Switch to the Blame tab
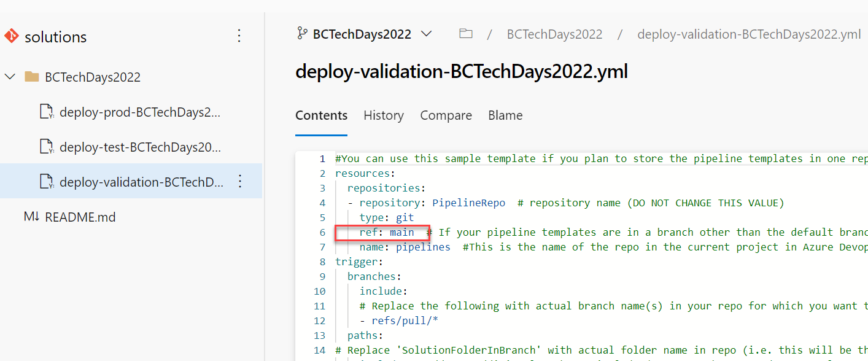 click(x=505, y=115)
